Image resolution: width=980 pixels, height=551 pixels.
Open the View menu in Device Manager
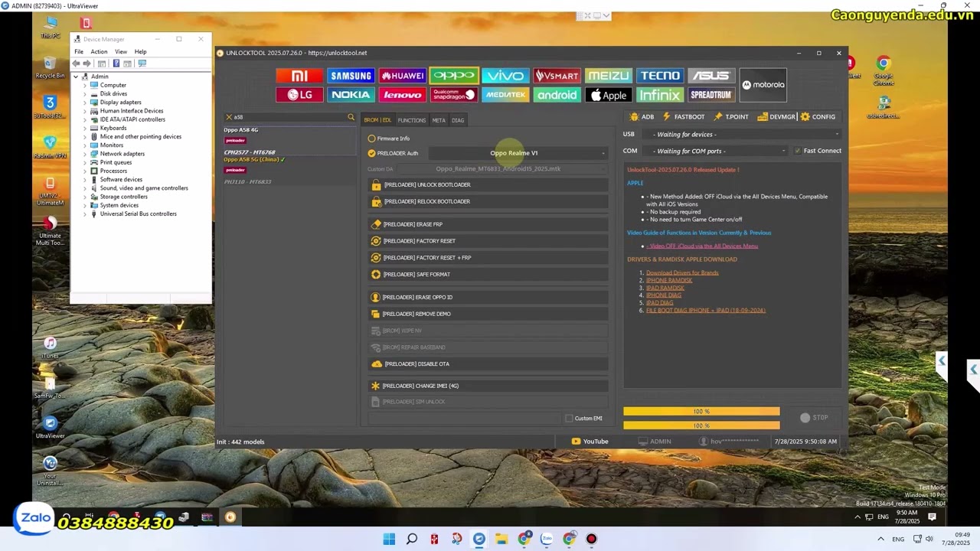tap(121, 52)
